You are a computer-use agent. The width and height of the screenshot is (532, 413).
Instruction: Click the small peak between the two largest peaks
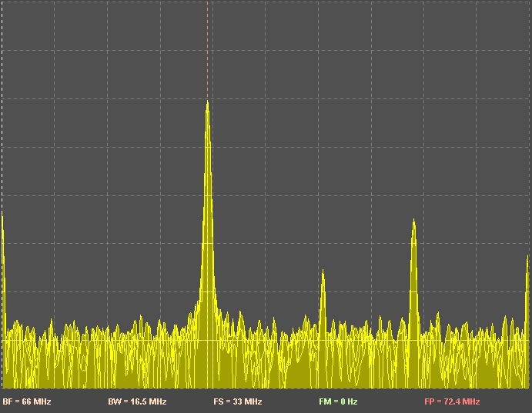pyautogui.click(x=323, y=271)
